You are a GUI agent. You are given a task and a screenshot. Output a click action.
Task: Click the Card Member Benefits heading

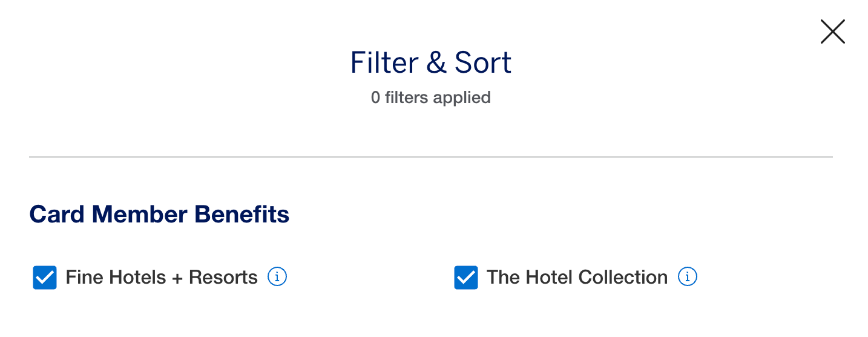coord(159,215)
